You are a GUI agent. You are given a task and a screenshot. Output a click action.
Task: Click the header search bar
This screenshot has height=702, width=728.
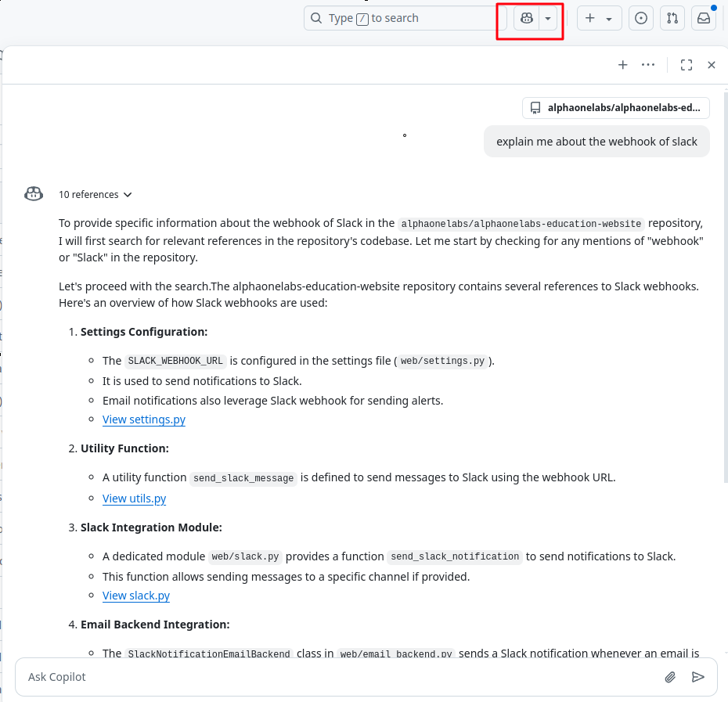[x=405, y=18]
